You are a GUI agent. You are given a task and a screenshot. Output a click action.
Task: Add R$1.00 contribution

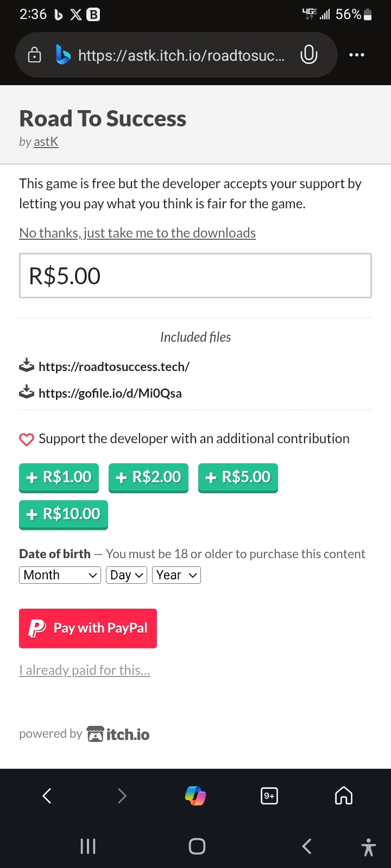[x=59, y=477]
